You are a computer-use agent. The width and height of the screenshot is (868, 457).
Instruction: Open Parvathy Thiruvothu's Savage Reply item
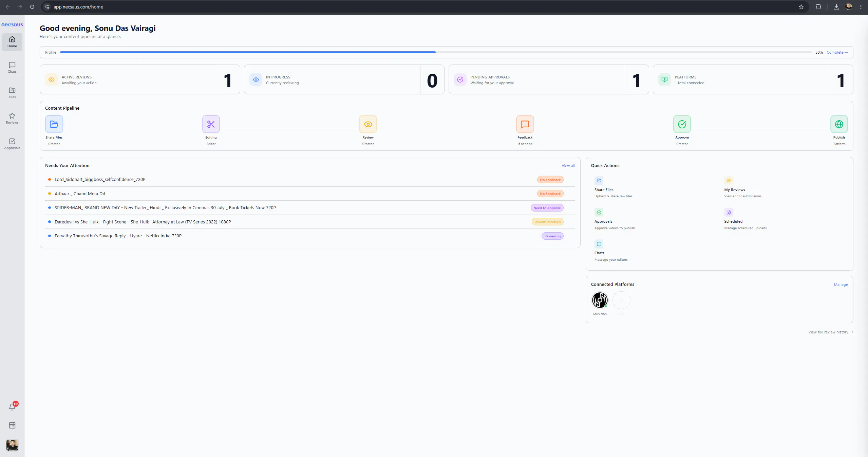310,236
